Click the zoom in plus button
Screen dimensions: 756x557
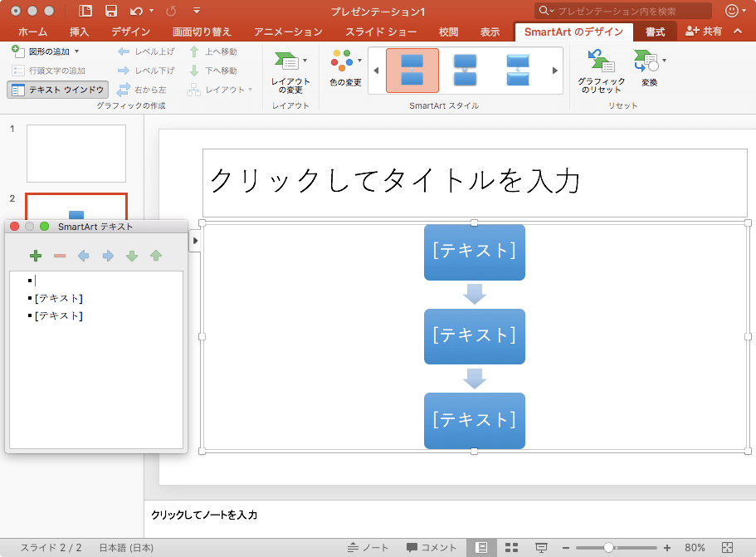pos(667,548)
